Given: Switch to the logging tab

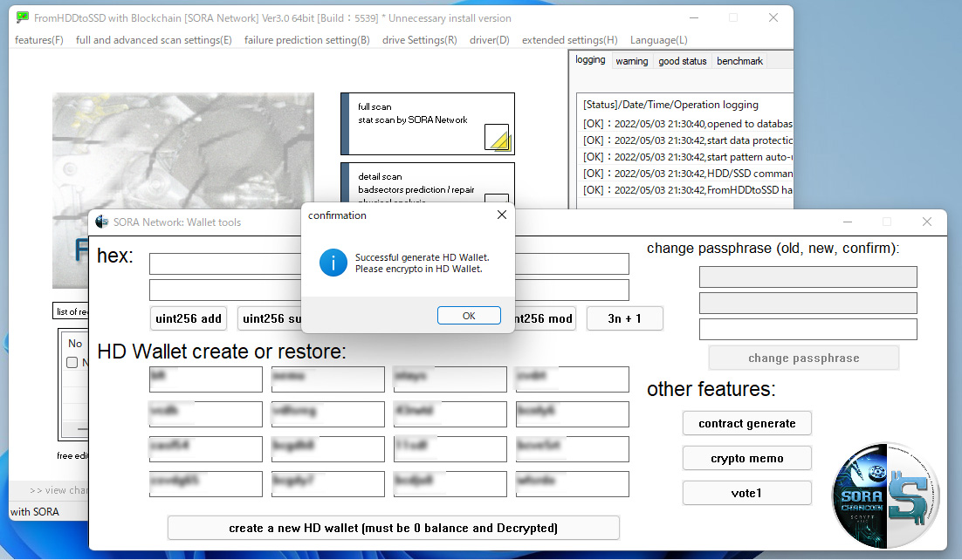Looking at the screenshot, I should 590,59.
